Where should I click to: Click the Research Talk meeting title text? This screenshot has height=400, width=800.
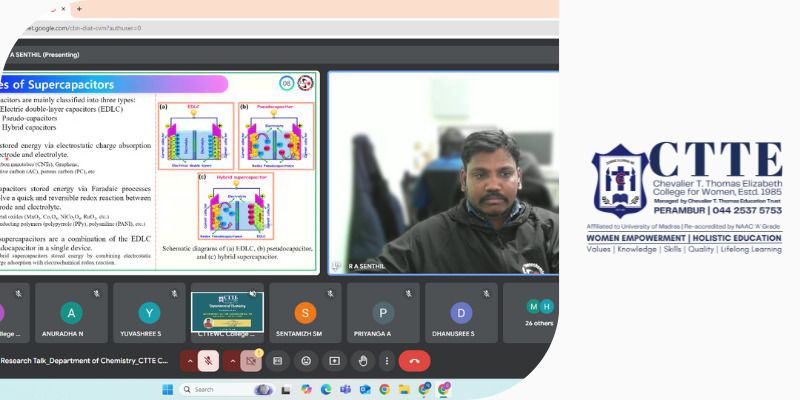(84, 361)
